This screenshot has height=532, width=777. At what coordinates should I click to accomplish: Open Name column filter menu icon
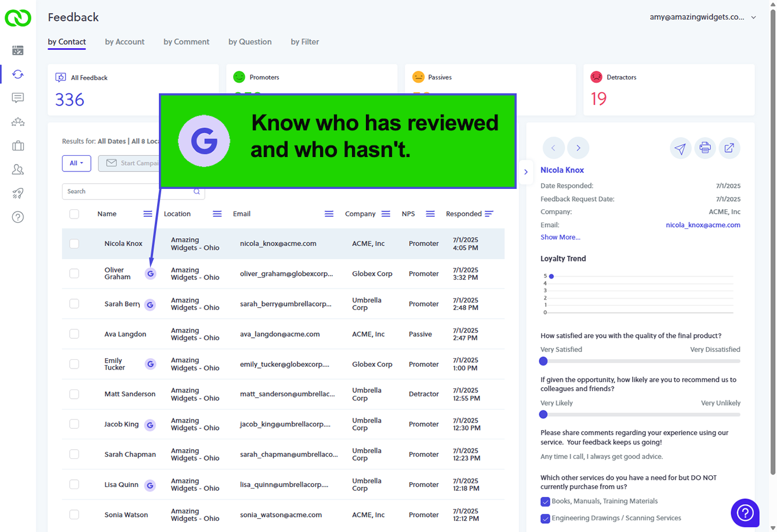pyautogui.click(x=148, y=214)
